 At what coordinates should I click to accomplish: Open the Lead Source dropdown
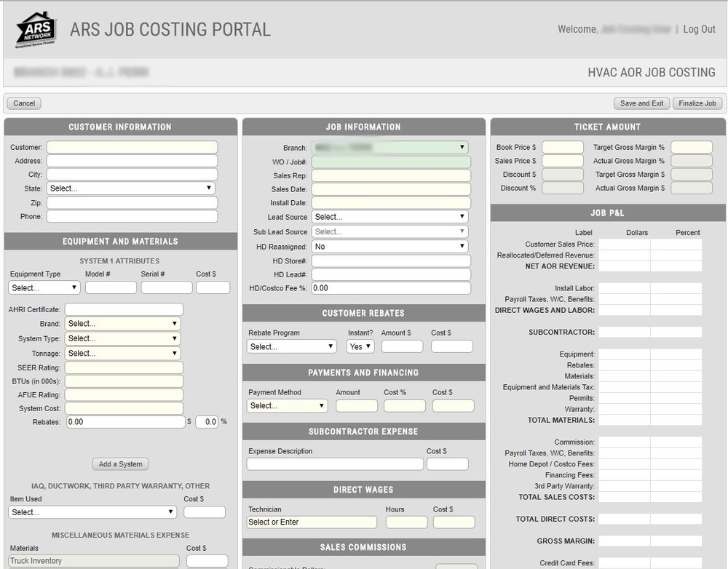[x=390, y=217]
